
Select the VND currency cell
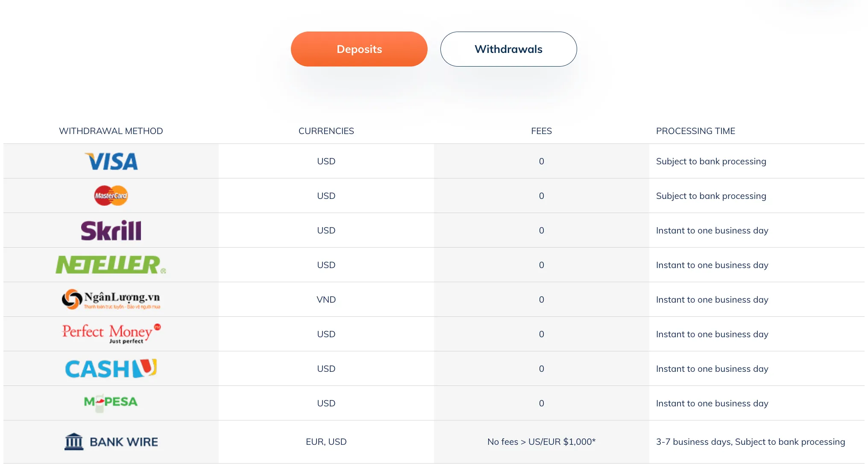coord(326,300)
